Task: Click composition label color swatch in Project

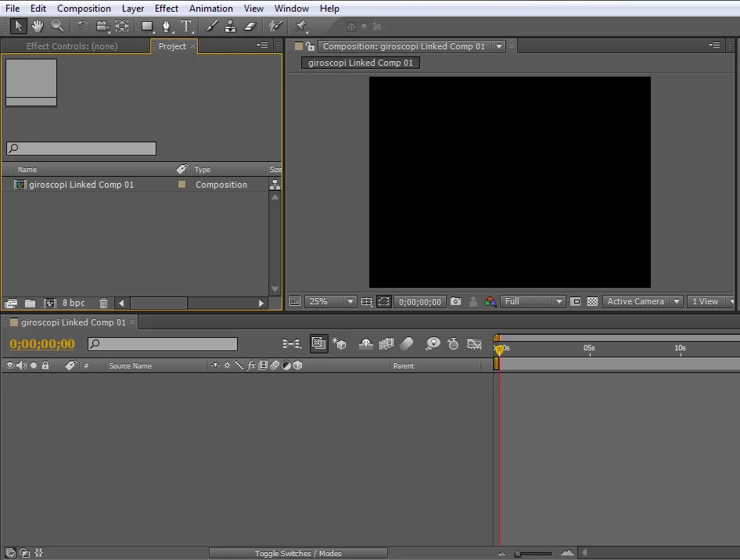Action: 181,185
